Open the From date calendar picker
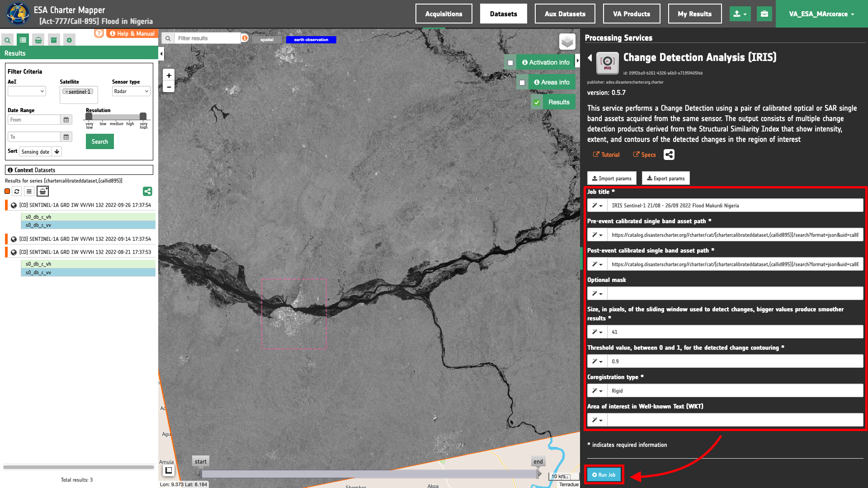 tap(66, 120)
